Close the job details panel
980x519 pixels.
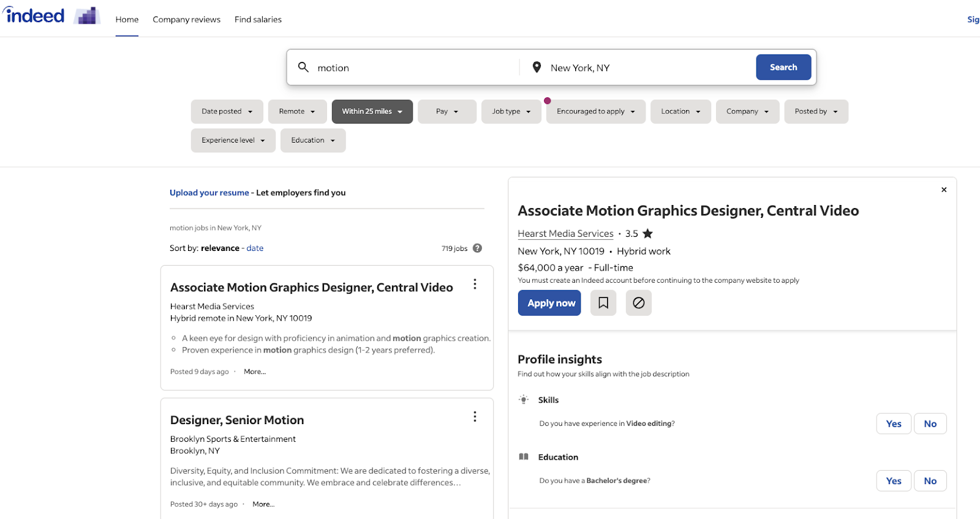[x=944, y=190]
